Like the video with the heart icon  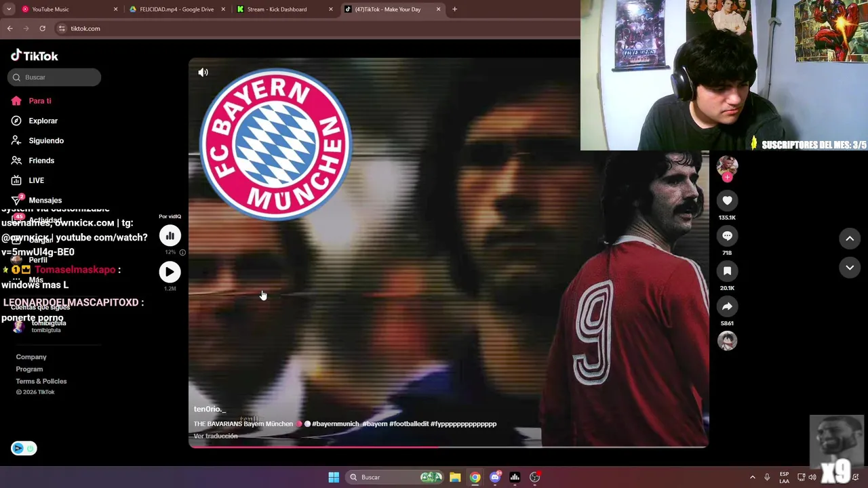click(x=727, y=200)
